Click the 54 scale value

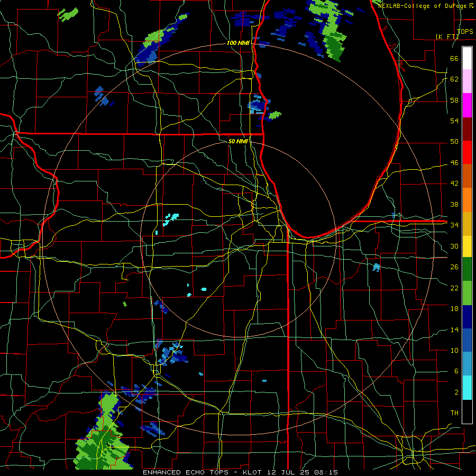point(454,121)
